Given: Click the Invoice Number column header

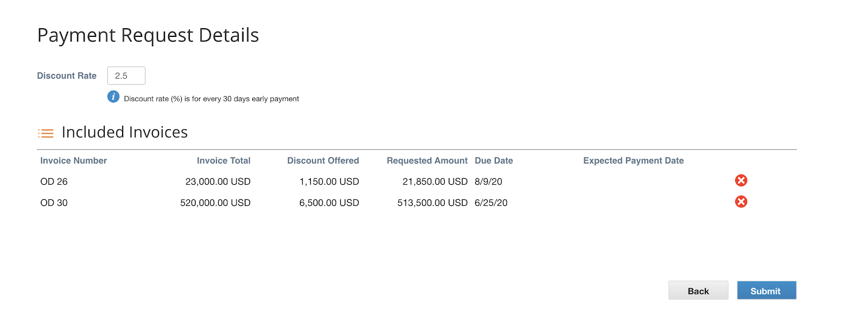Looking at the screenshot, I should point(73,161).
